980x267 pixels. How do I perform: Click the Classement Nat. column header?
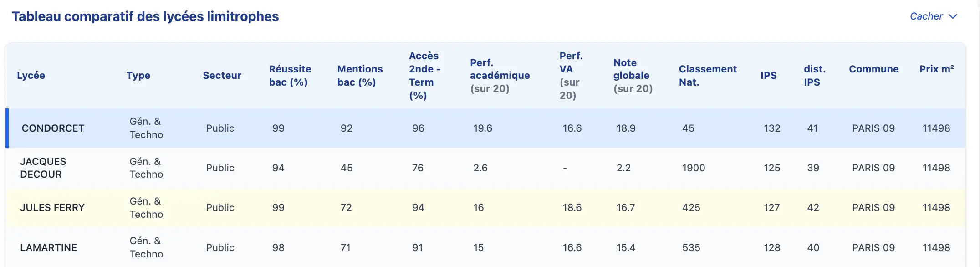pyautogui.click(x=708, y=75)
